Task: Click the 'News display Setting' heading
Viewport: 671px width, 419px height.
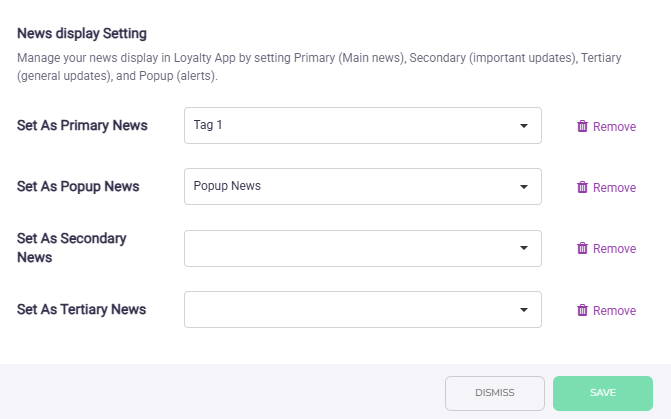Action: pos(82,33)
